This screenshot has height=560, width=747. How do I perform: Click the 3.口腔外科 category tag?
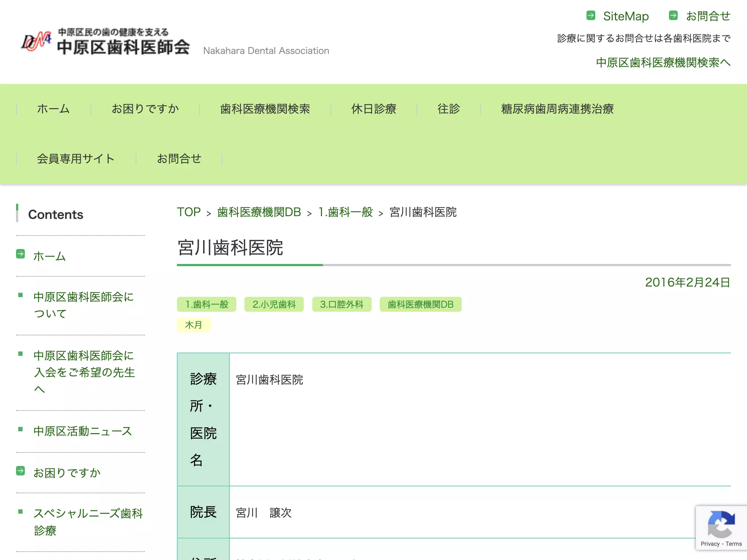click(342, 304)
